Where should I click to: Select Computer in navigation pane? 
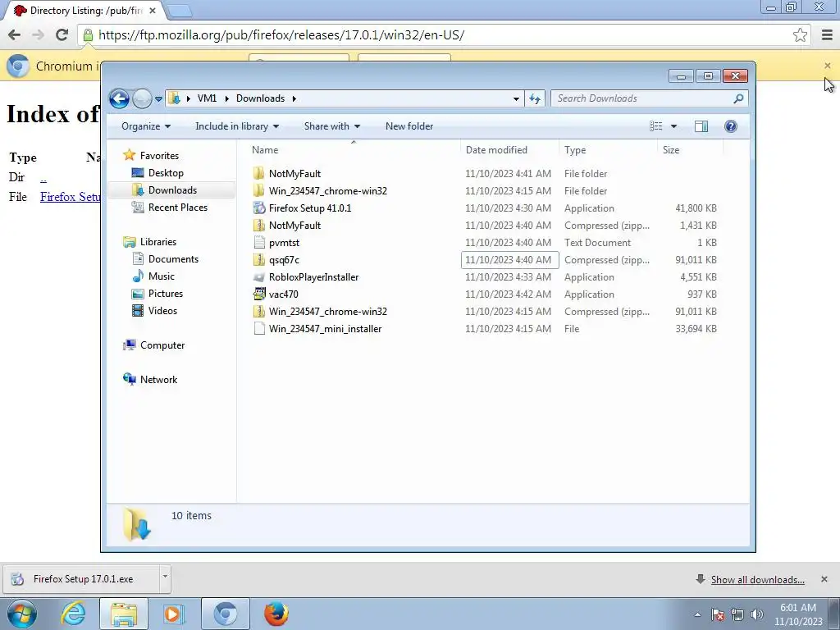coord(162,345)
